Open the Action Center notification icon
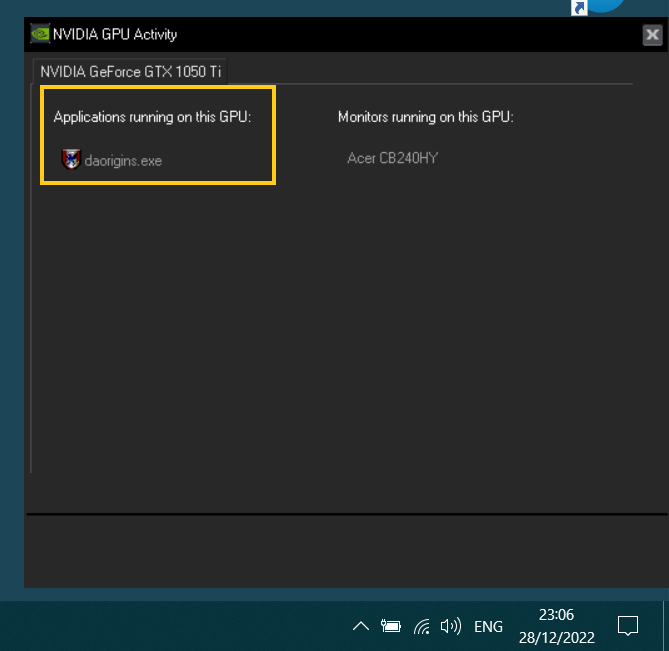Image resolution: width=669 pixels, height=651 pixels. tap(628, 626)
